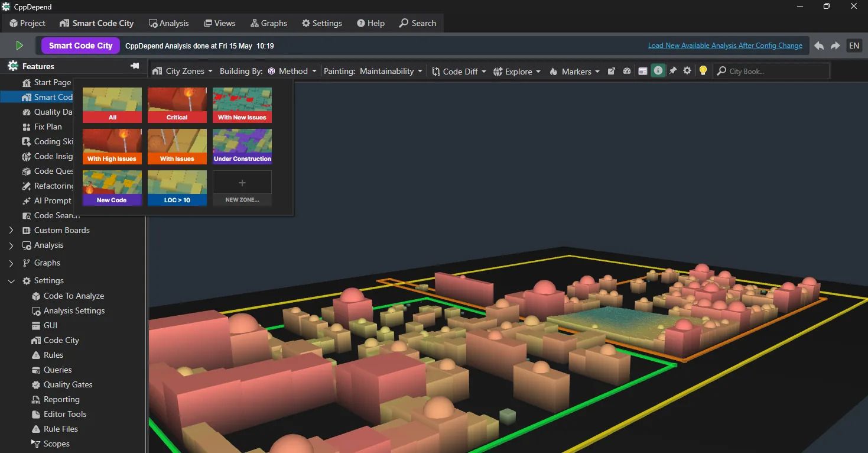Open the City Zones dropdown
Screen dimensions: 868x453
(183, 71)
